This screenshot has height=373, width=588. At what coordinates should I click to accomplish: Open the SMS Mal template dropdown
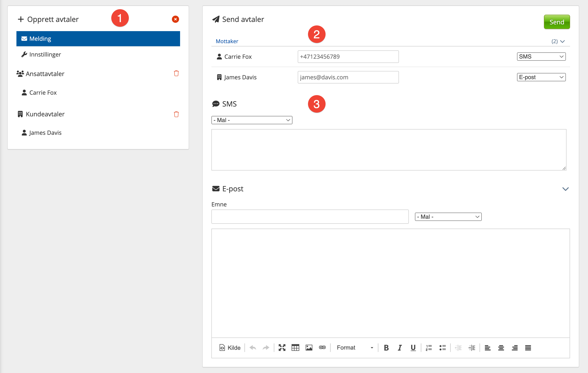pyautogui.click(x=251, y=120)
